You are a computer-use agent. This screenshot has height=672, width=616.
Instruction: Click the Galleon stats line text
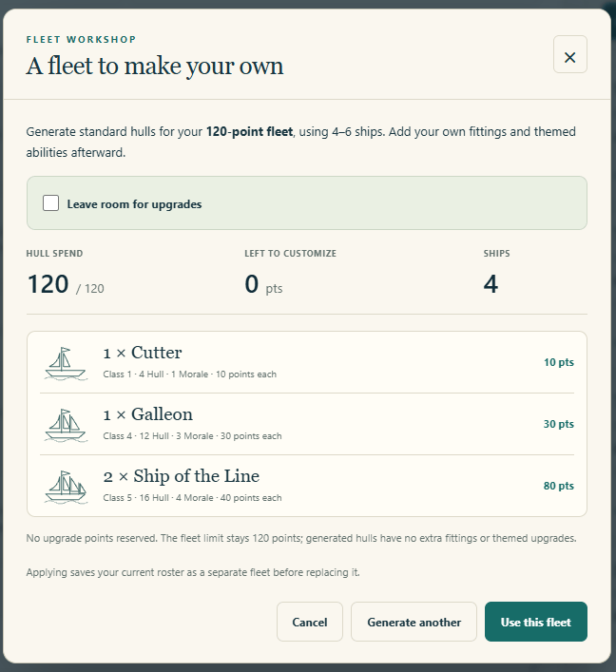(x=192, y=436)
